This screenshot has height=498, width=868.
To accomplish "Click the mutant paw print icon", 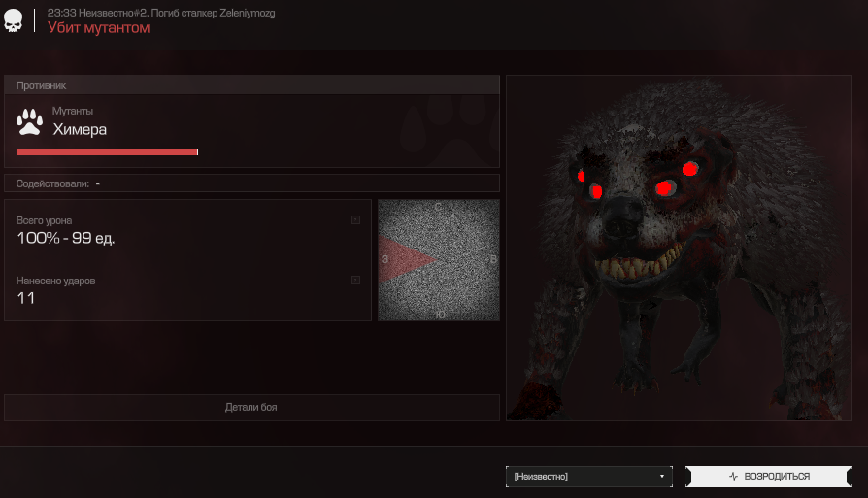I will (x=29, y=121).
